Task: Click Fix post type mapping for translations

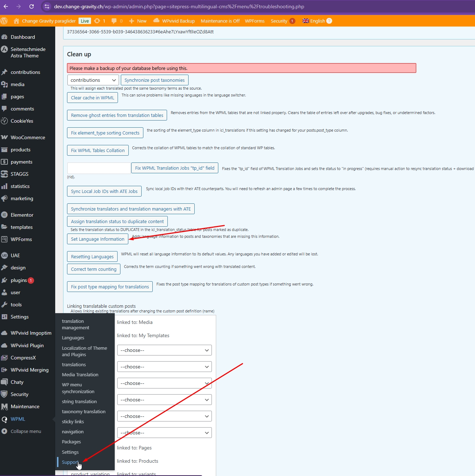Action: 110,287
